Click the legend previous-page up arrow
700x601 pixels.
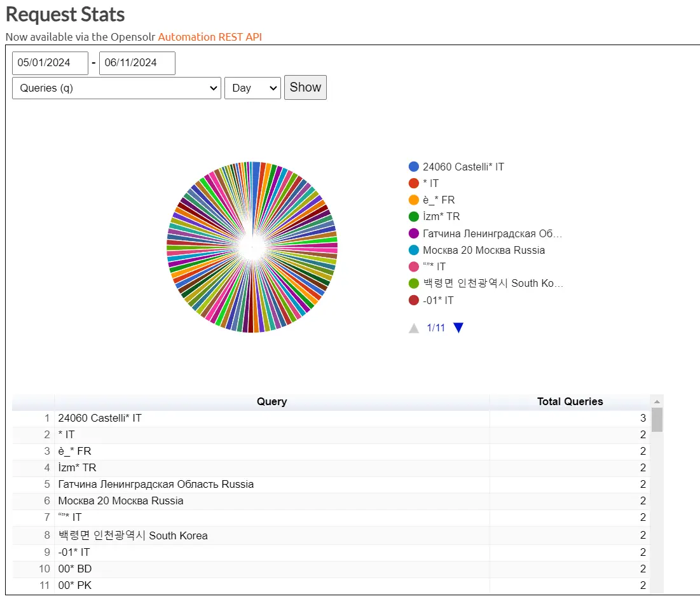tap(414, 328)
